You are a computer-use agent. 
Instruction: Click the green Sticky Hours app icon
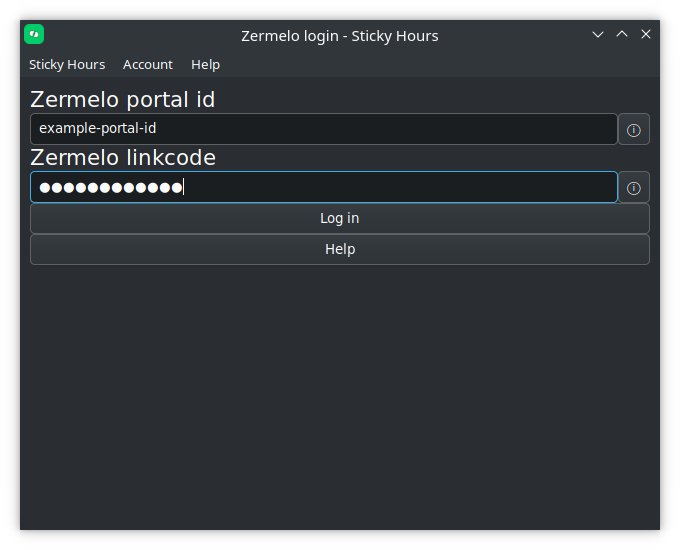(34, 34)
